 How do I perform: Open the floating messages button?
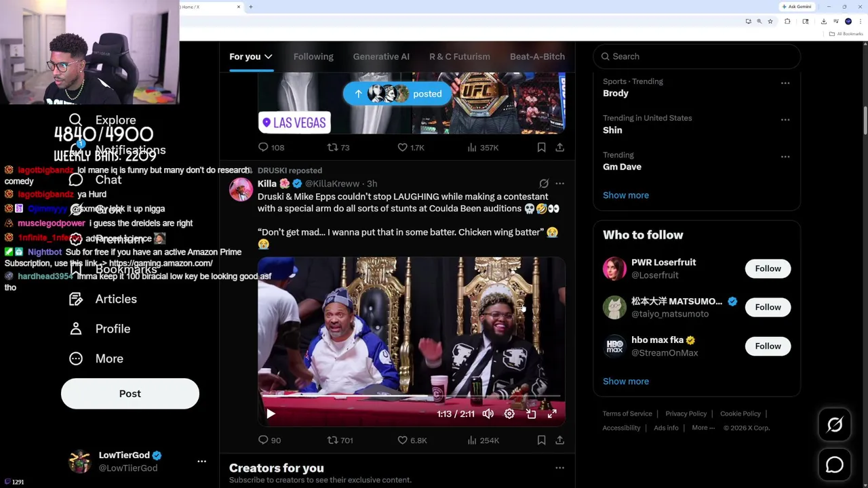click(835, 464)
